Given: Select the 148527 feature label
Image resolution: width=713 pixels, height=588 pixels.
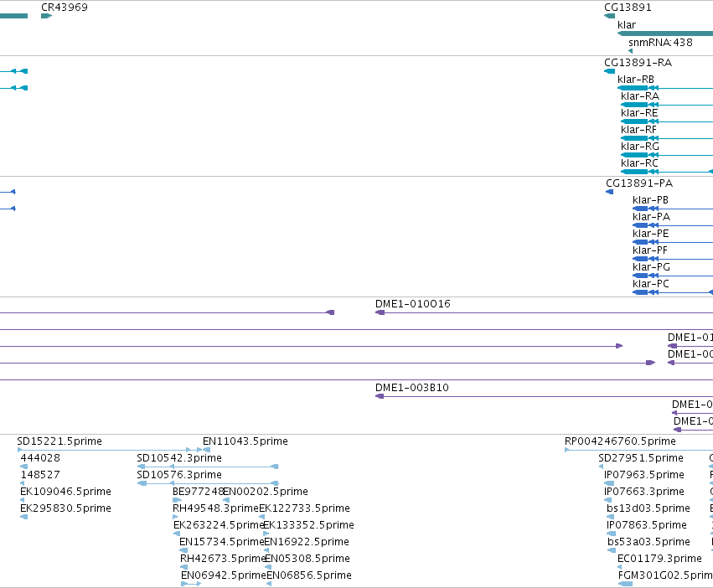Looking at the screenshot, I should tap(40, 475).
